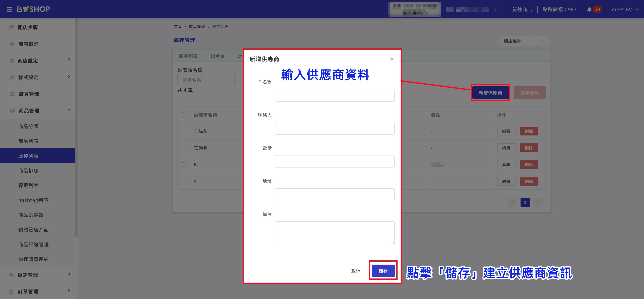Focus the 地址 input field
The height and width of the screenshot is (299, 644).
(335, 194)
